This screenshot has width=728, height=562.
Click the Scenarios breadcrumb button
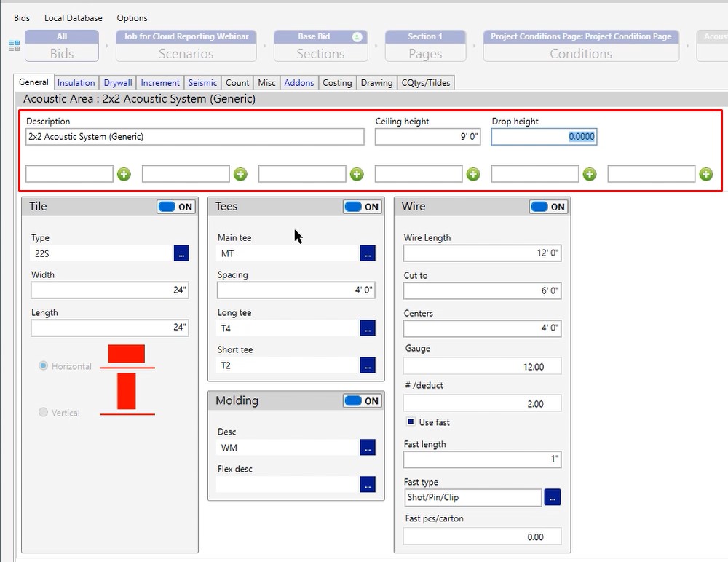[186, 46]
